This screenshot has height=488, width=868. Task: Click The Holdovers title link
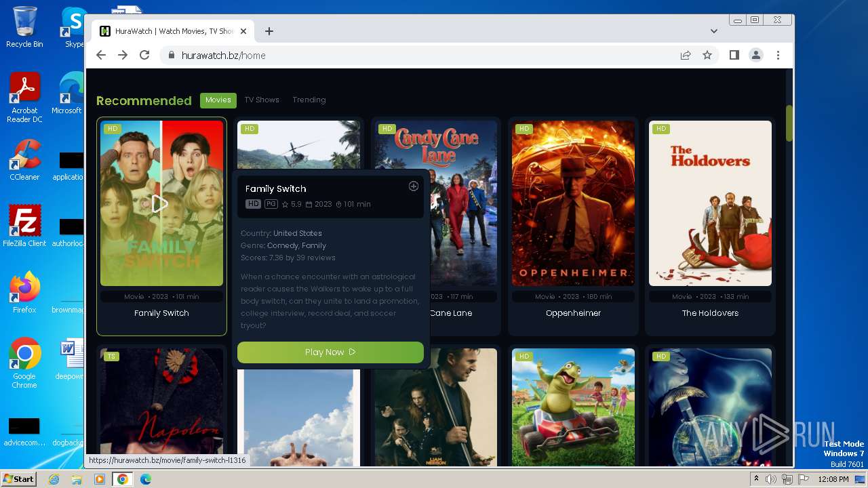[x=710, y=313]
